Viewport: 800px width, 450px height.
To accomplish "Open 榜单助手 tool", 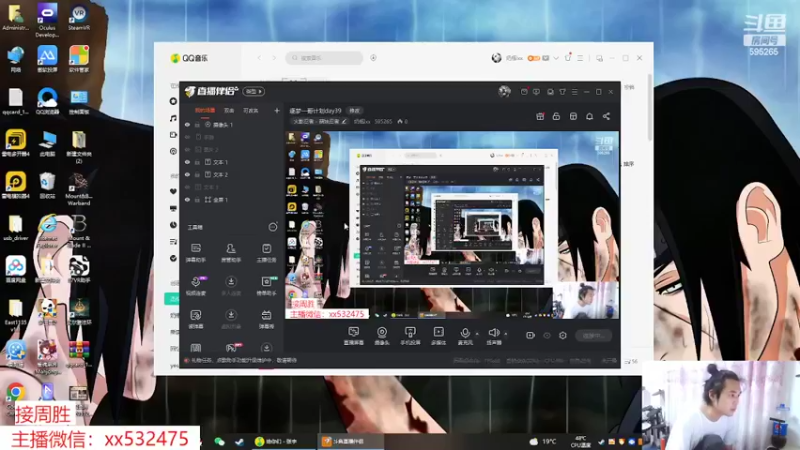I will pos(266,286).
